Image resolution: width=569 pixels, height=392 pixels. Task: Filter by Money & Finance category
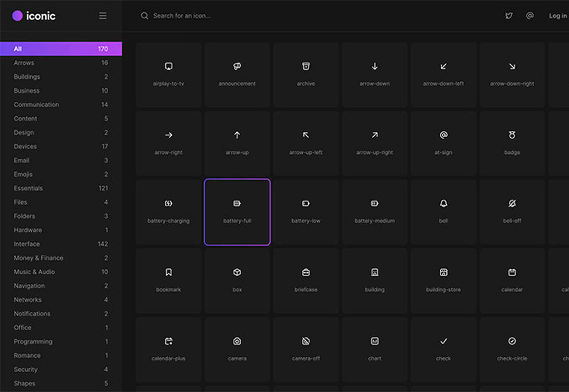[x=61, y=258]
